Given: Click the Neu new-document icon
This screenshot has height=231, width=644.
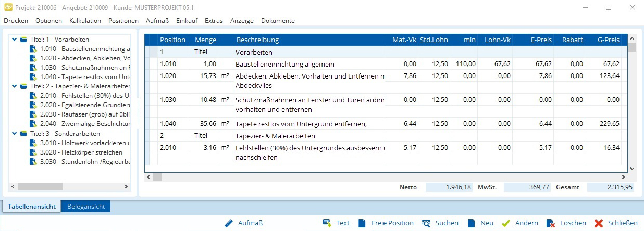Looking at the screenshot, I should point(472,223).
